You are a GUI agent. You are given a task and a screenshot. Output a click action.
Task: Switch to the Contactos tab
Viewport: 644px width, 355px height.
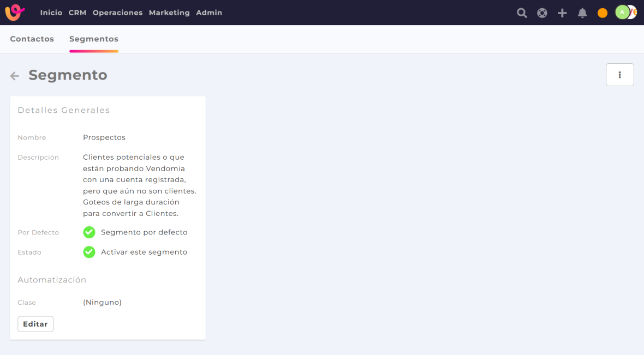click(32, 39)
